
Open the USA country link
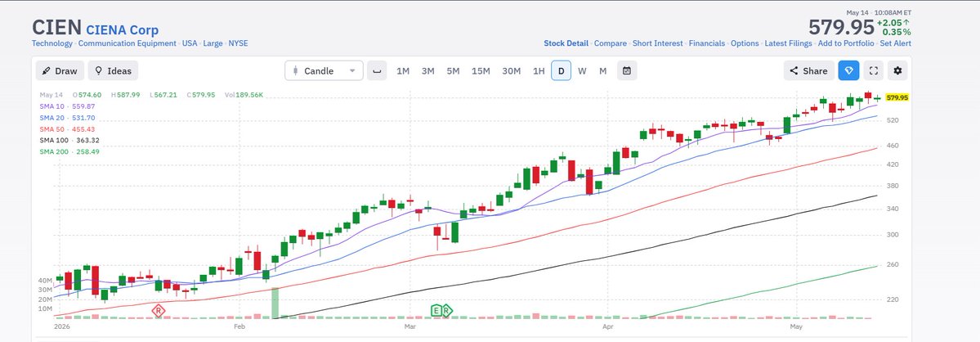click(190, 43)
